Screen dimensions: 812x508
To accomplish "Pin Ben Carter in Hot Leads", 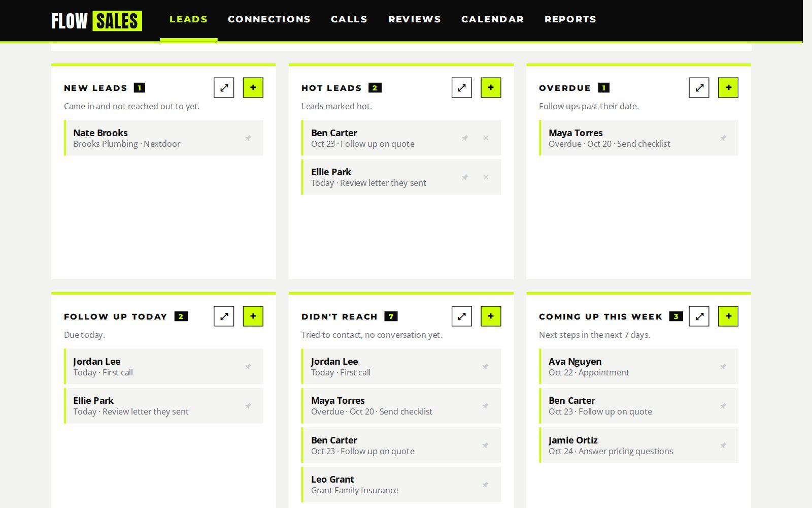I will (465, 138).
